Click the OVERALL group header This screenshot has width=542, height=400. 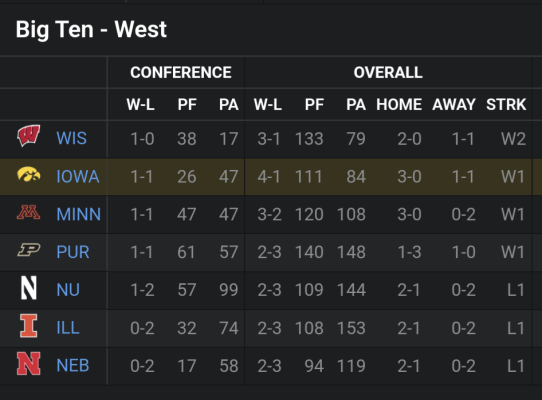point(388,73)
